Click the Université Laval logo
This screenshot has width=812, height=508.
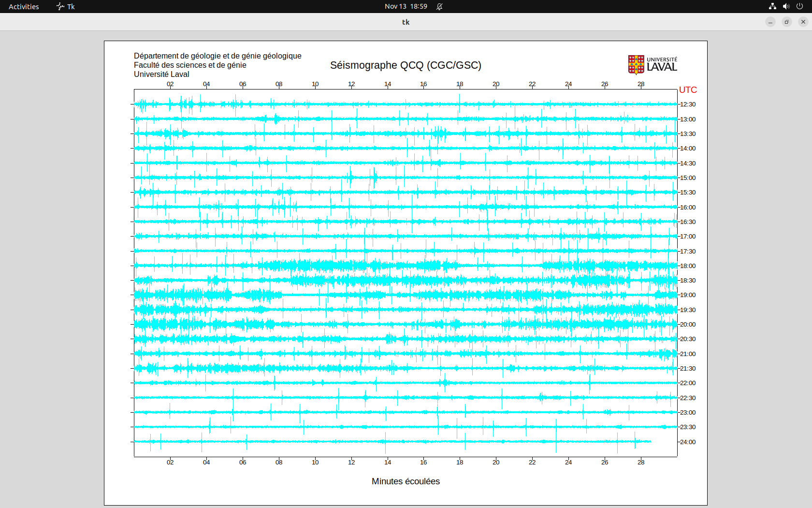(x=652, y=65)
